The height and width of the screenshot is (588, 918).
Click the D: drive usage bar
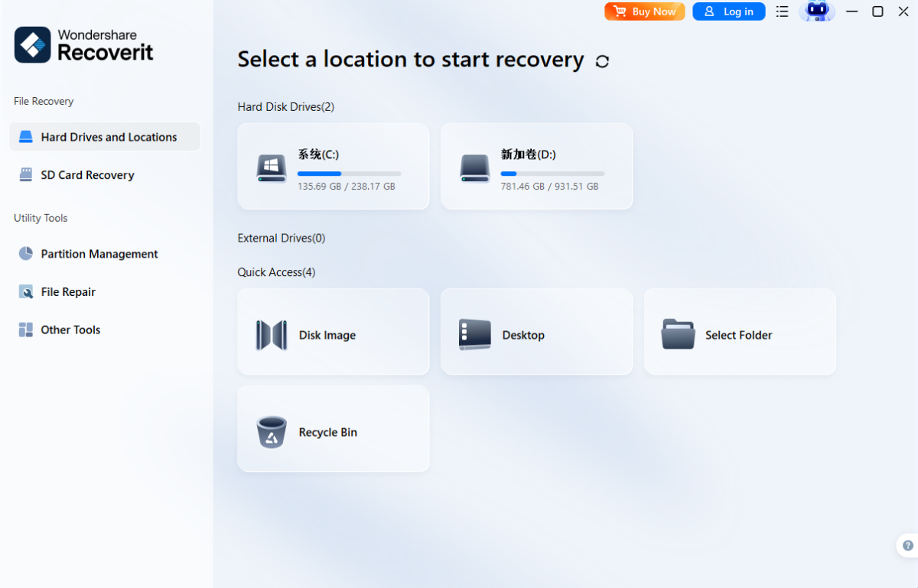pyautogui.click(x=552, y=174)
